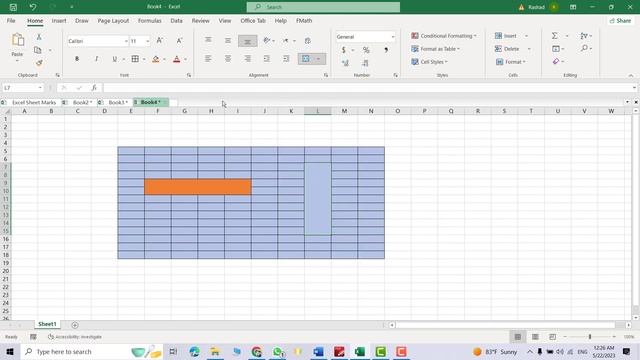Add a new sheet
640x360 pixels.
pos(75,325)
